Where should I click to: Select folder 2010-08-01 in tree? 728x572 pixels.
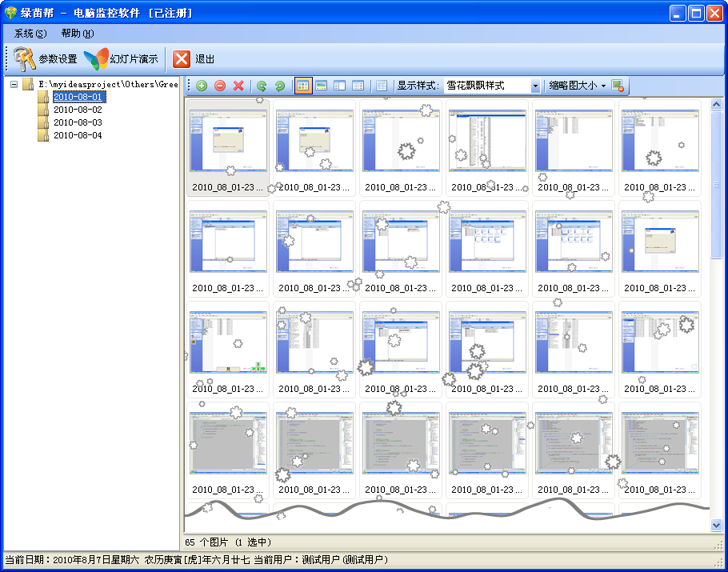79,97
